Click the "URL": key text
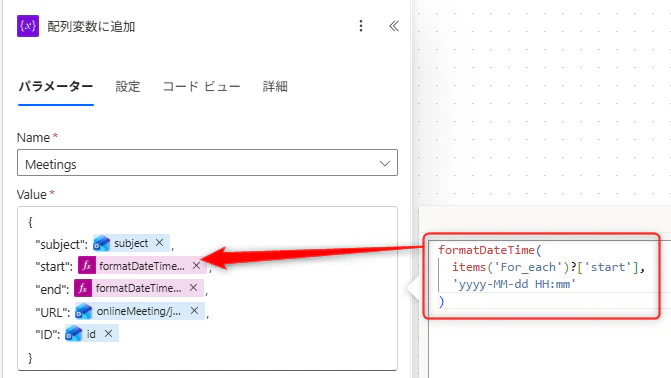 tap(53, 312)
